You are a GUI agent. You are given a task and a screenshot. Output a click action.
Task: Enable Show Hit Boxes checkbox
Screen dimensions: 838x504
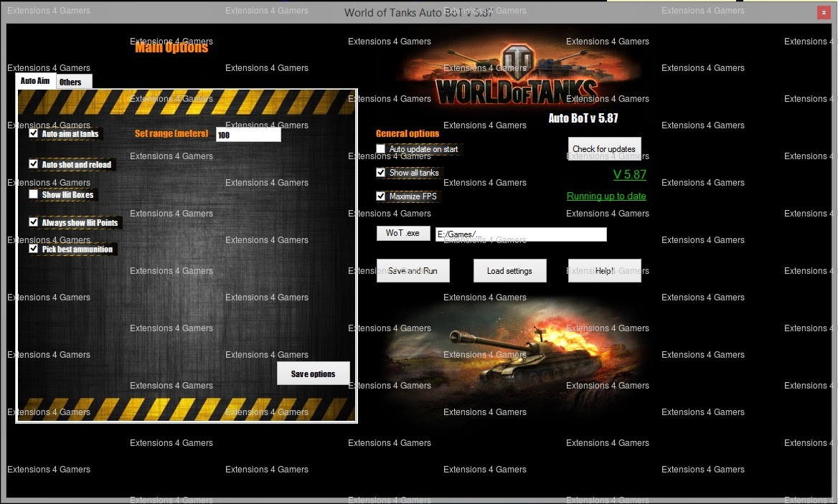(x=34, y=194)
